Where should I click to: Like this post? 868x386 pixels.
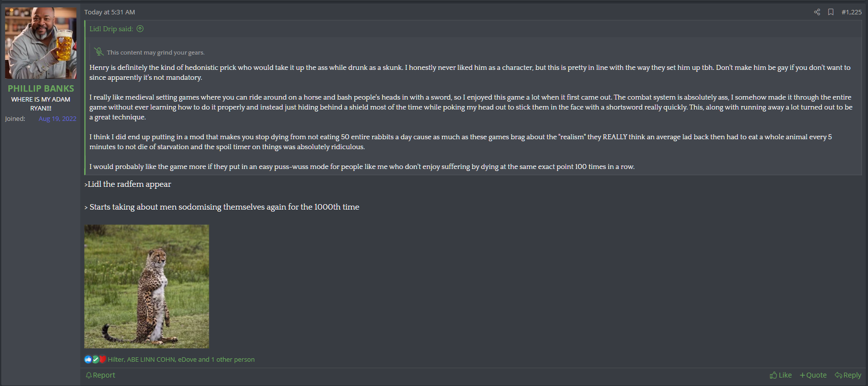coord(780,375)
